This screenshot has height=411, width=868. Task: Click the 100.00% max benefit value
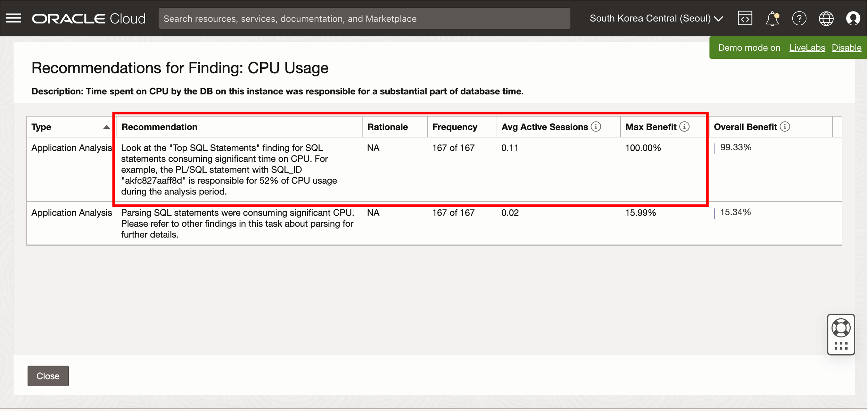[x=643, y=148]
